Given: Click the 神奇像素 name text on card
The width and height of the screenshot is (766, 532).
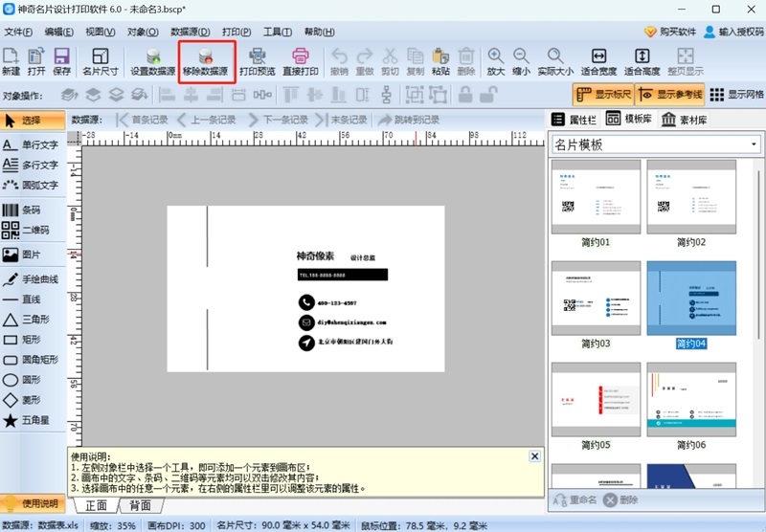Looking at the screenshot, I should [x=315, y=255].
